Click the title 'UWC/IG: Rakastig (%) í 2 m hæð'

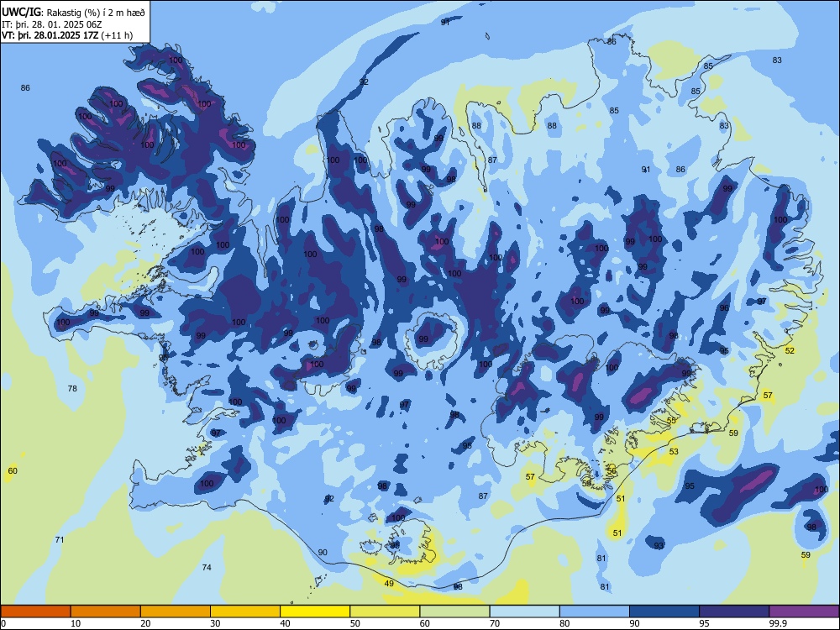tap(73, 12)
